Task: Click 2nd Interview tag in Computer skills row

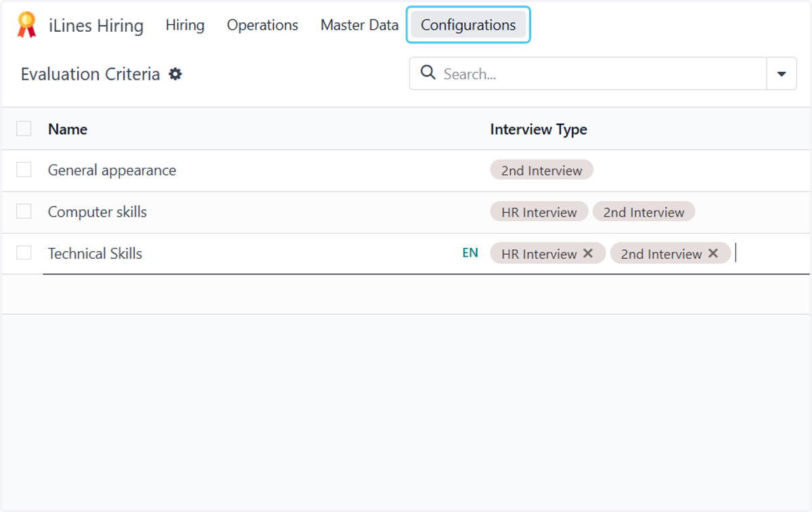Action: pyautogui.click(x=644, y=212)
